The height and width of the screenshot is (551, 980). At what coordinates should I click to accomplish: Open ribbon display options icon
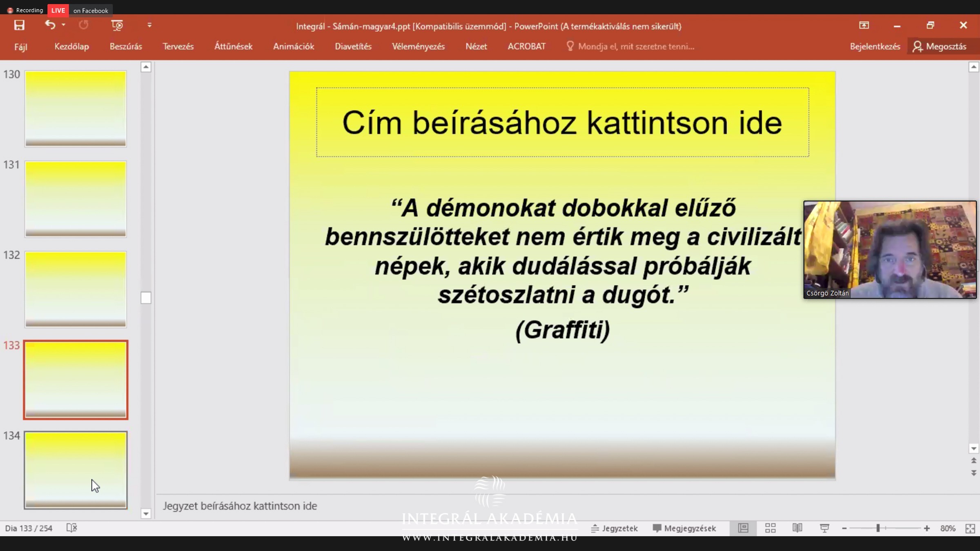(864, 25)
